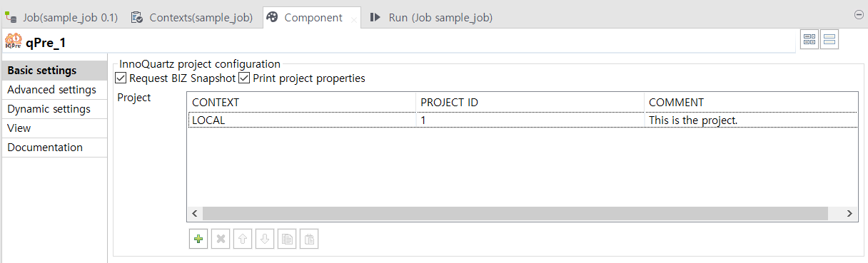This screenshot has width=868, height=263.
Task: Click the table's horizontal scrollbar thumb
Action: pos(515,214)
